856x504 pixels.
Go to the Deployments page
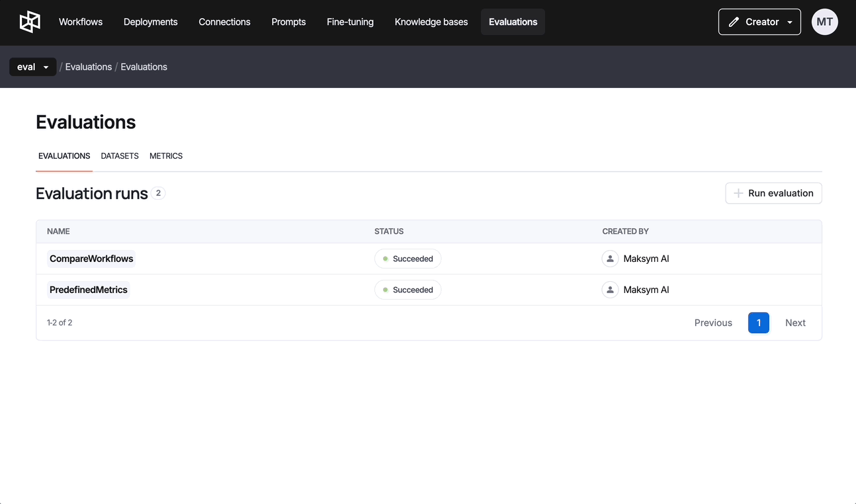tap(150, 22)
